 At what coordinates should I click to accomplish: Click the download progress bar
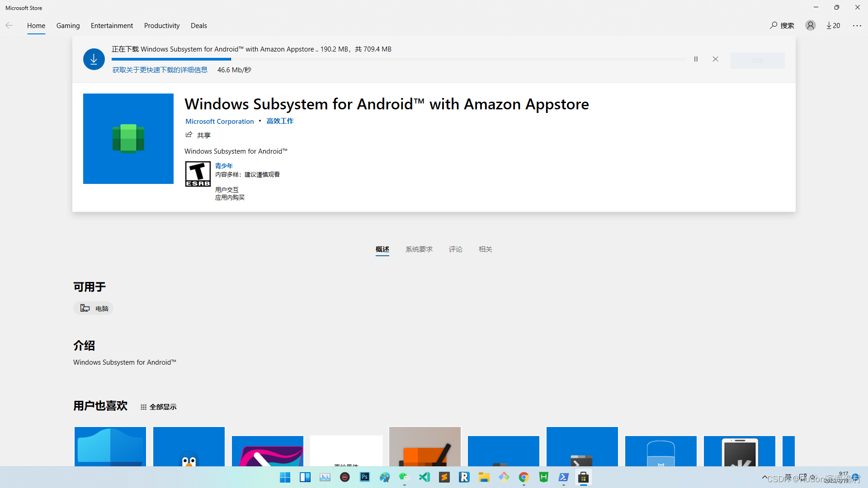pyautogui.click(x=398, y=59)
